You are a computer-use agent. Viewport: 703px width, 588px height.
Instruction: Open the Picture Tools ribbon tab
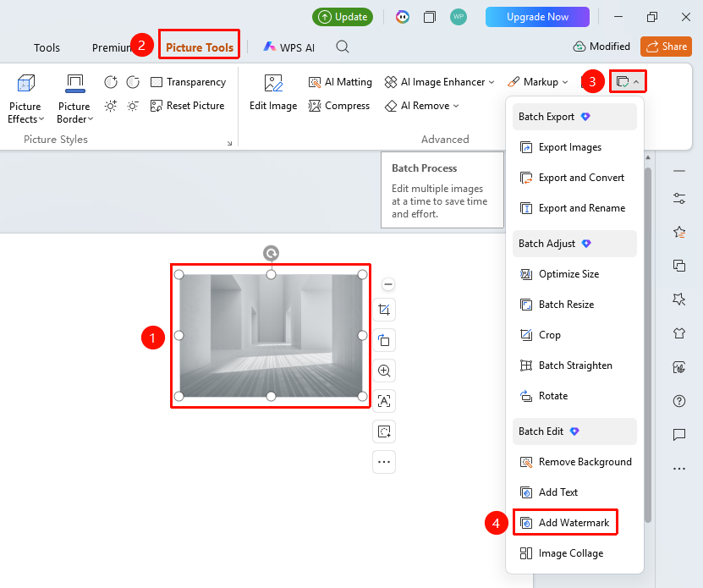pyautogui.click(x=200, y=47)
